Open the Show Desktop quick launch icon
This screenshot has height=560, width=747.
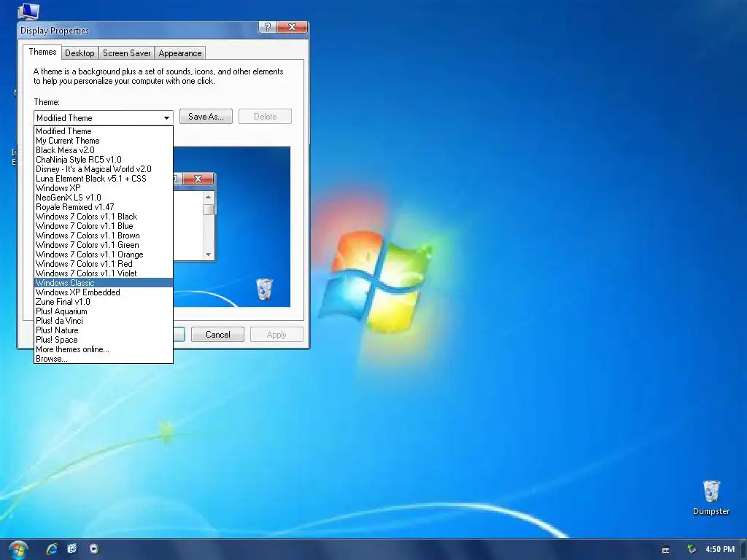72,548
